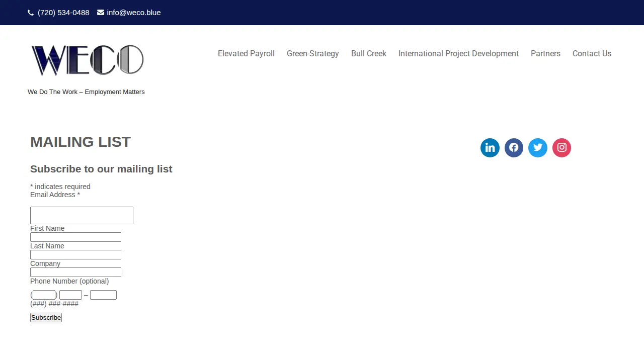Focus the phone area code field

click(44, 295)
